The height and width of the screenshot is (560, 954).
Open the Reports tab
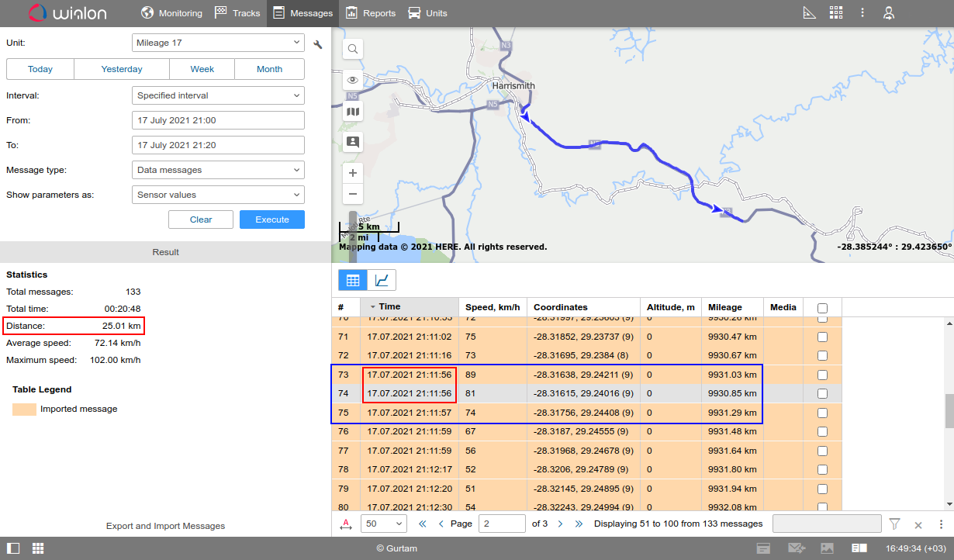(370, 13)
